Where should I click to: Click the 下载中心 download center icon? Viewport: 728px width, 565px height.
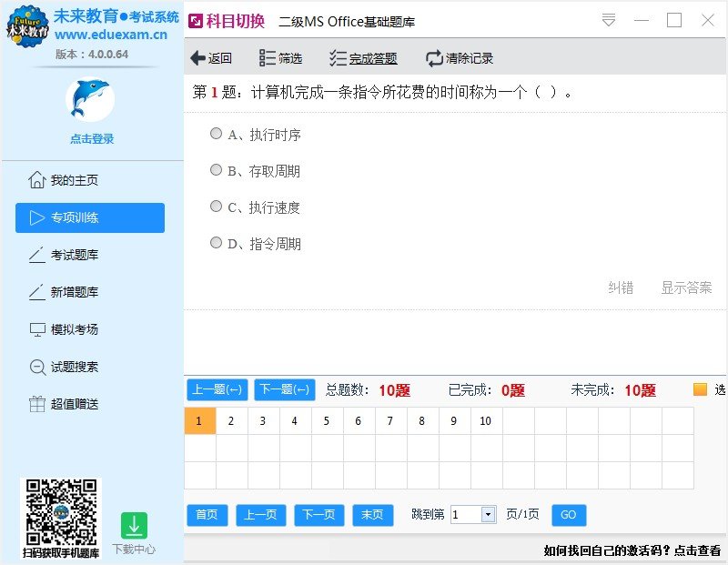point(135,526)
